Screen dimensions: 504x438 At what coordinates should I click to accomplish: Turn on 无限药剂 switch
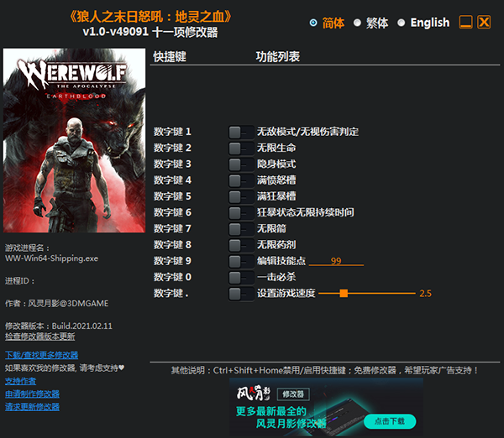coord(241,245)
